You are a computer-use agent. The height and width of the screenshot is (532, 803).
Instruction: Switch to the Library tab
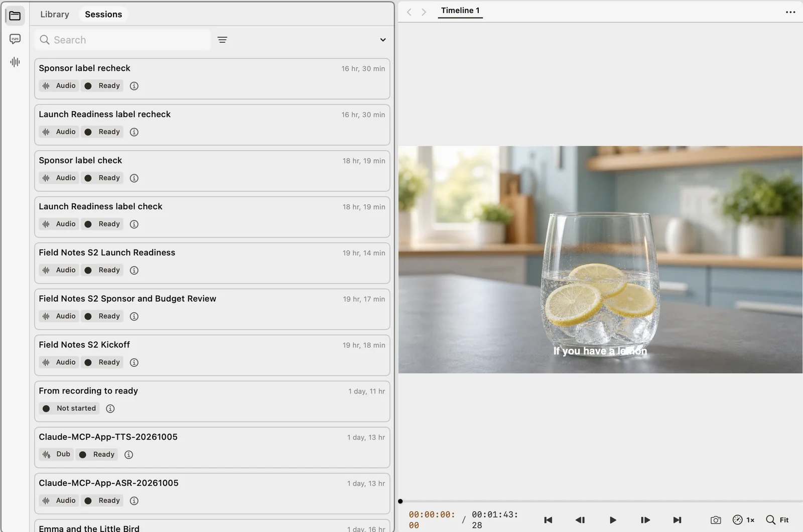point(55,15)
